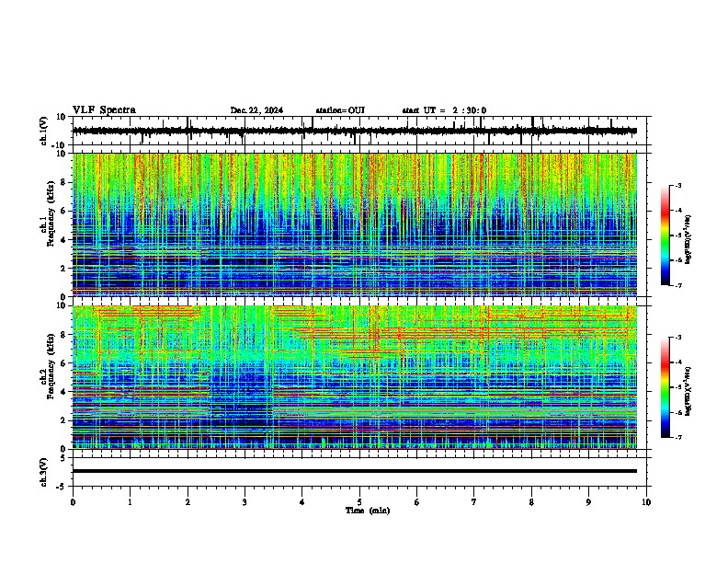Click the "-7" tick on the ch.1 colorbar

pos(677,286)
